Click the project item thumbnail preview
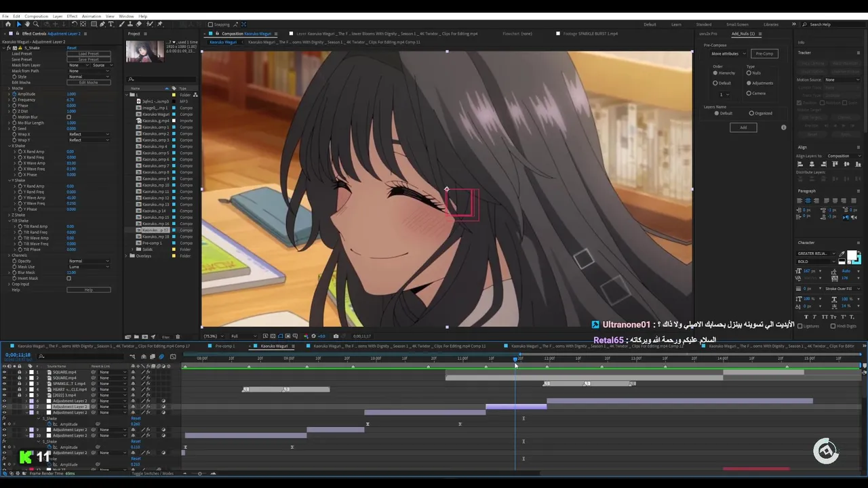The image size is (868, 488). [x=144, y=52]
